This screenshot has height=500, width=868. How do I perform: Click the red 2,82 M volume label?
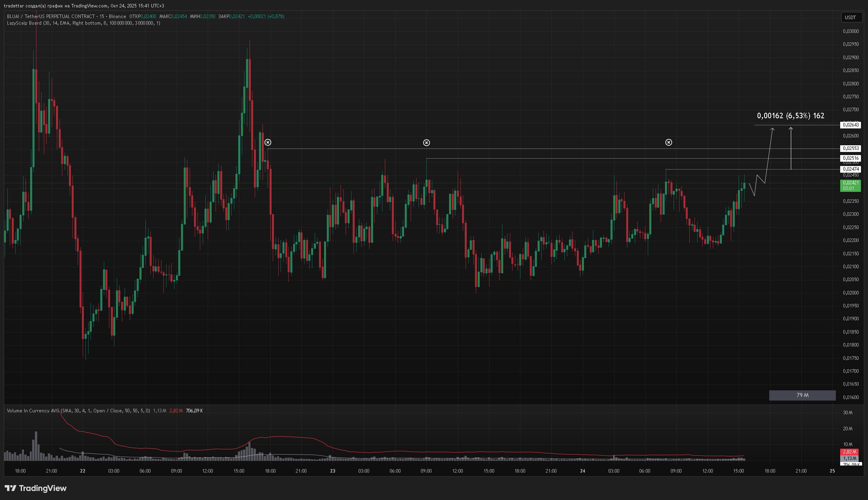pos(849,452)
